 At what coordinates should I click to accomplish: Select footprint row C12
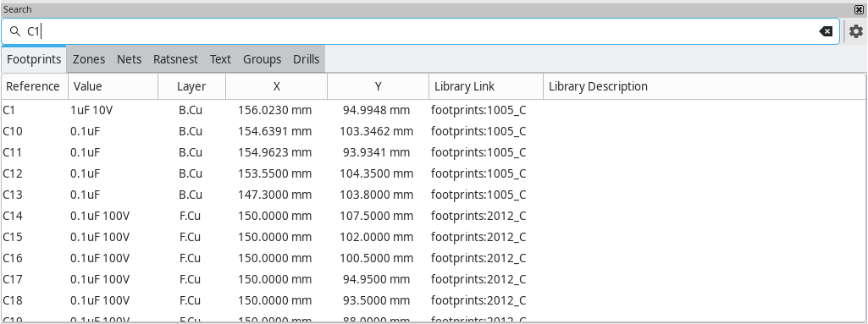(434, 173)
